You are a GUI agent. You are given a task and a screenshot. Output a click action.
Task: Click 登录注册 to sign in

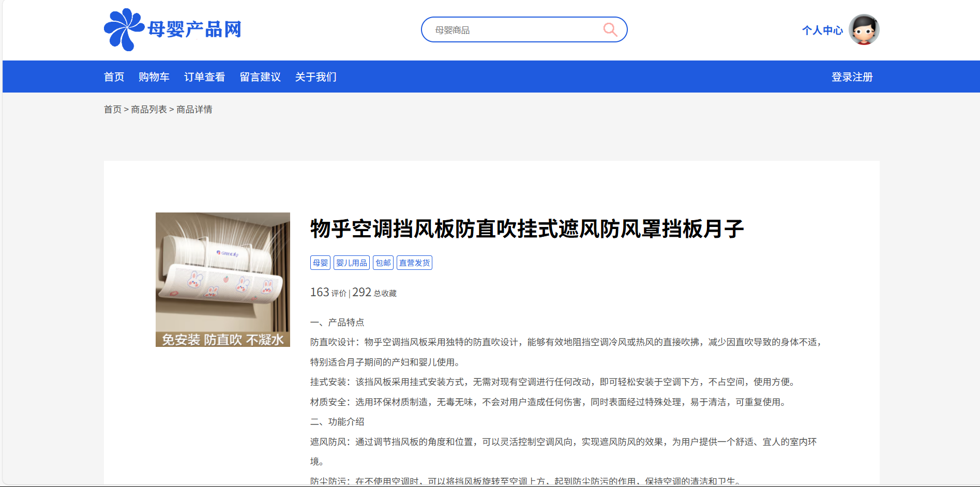852,77
